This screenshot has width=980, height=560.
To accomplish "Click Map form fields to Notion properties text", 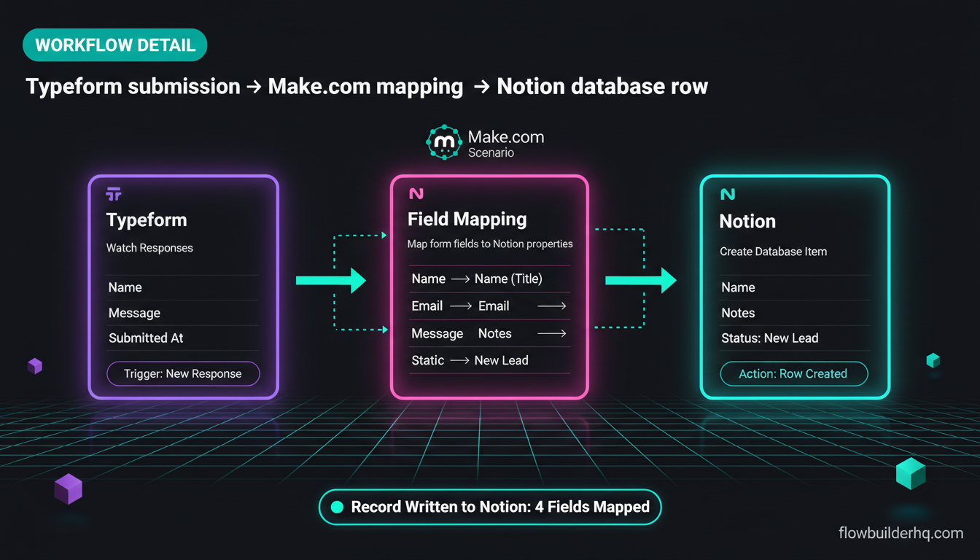I will point(490,244).
